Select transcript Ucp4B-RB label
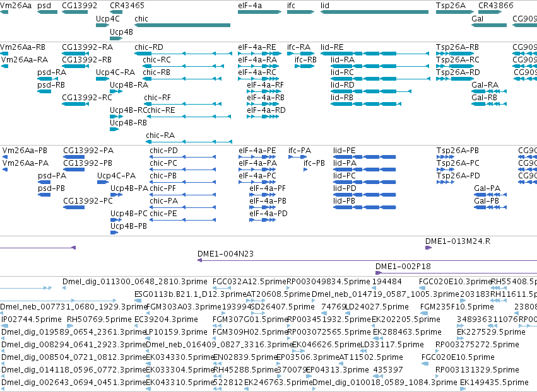Image resolution: width=537 pixels, height=392 pixels. click(128, 122)
